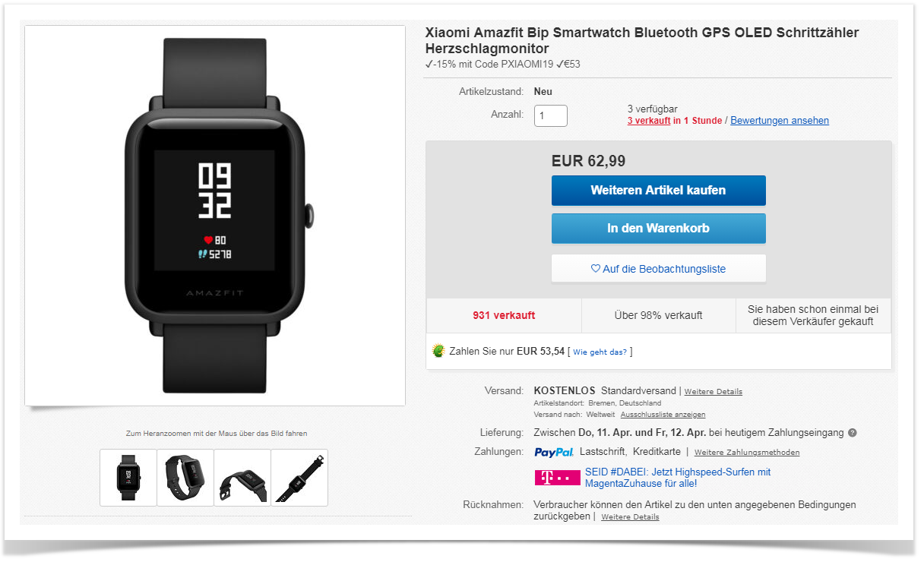Click Weiteren Artikel kaufen button

[658, 191]
